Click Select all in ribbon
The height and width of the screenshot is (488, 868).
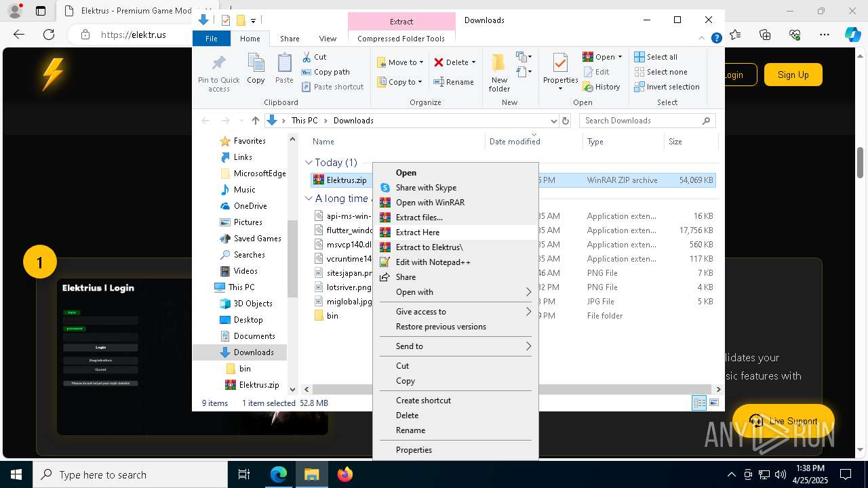[656, 57]
